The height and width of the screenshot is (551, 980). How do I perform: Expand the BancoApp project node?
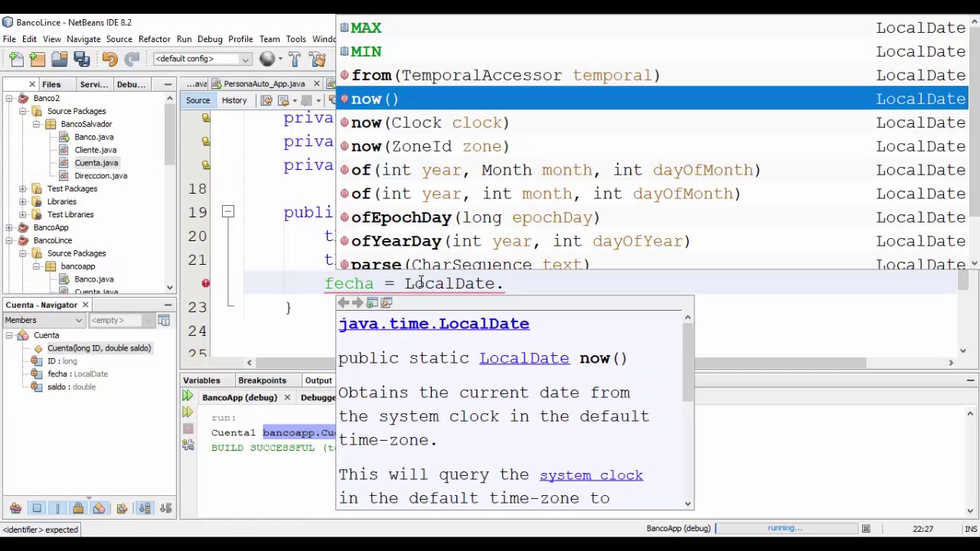pos(8,227)
